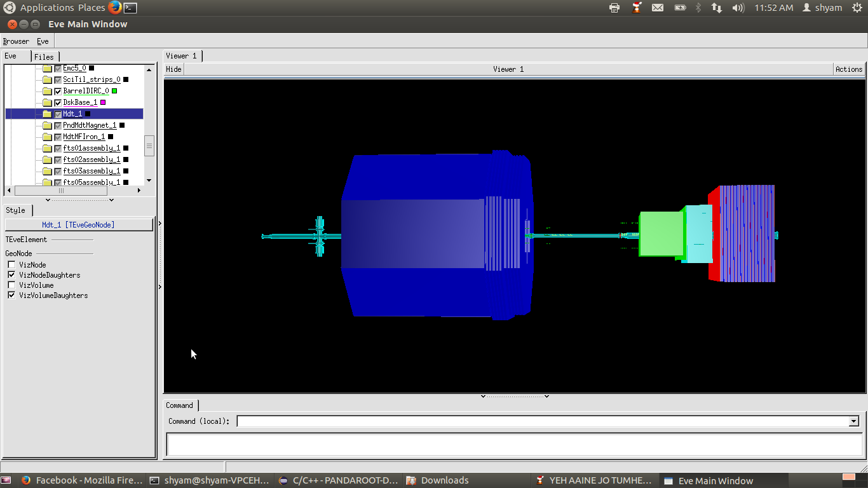Open the VLC indicator in system tray

pos(637,8)
